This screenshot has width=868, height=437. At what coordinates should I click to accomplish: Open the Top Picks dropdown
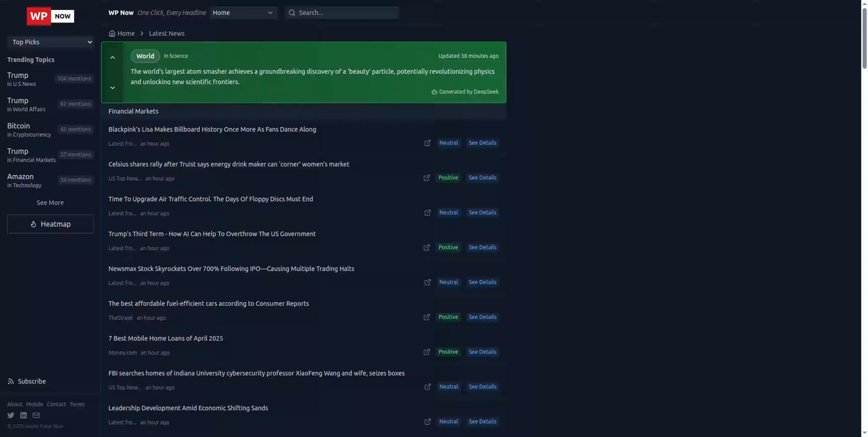[50, 42]
